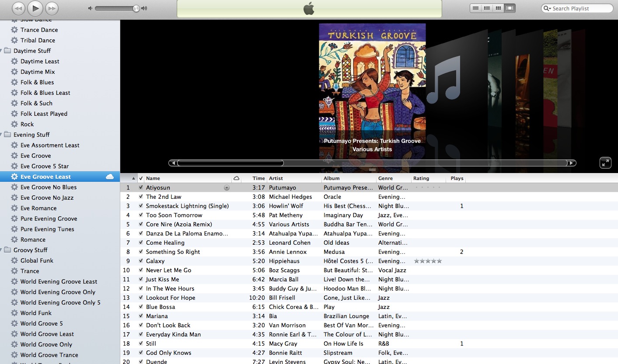Screen dimensions: 618x364
Task: Click the volume slider knob
Action: click(136, 8)
